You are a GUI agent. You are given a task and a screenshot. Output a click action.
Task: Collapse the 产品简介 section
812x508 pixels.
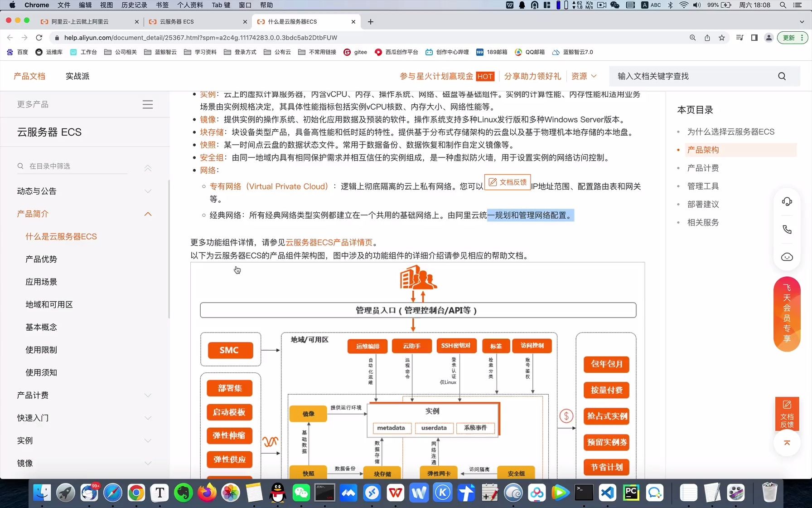pyautogui.click(x=148, y=214)
